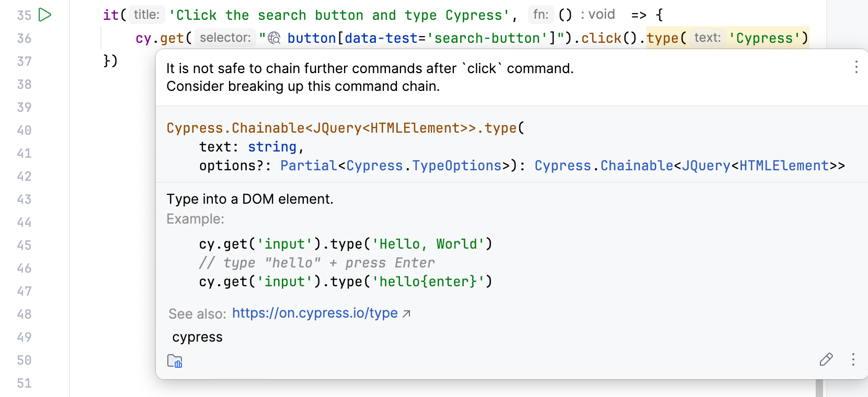868x397 pixels.
Task: Open the more-options dots next to the pencil icon
Action: coord(853,359)
